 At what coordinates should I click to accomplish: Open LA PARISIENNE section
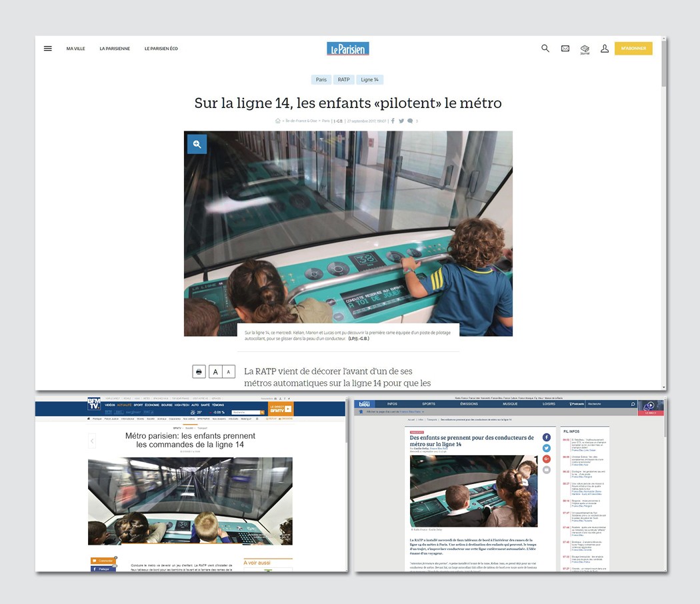pyautogui.click(x=115, y=49)
